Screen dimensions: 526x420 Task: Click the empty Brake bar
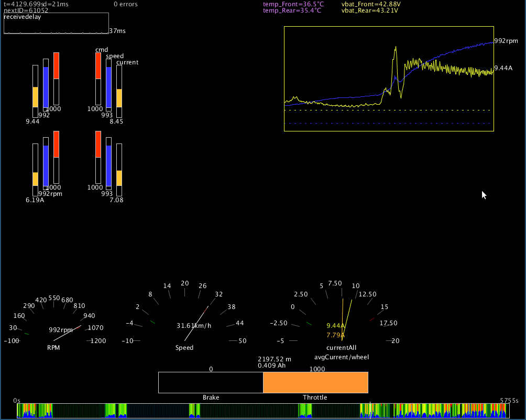click(211, 382)
